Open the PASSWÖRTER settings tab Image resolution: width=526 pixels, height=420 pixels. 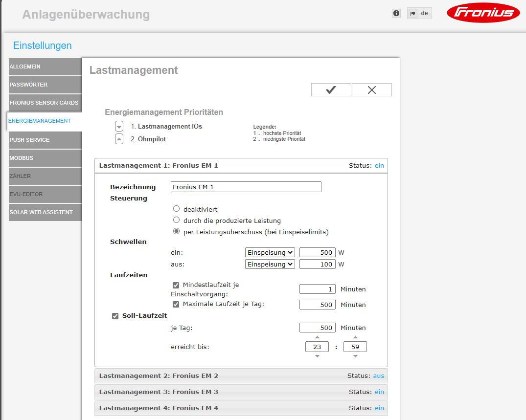[46, 85]
